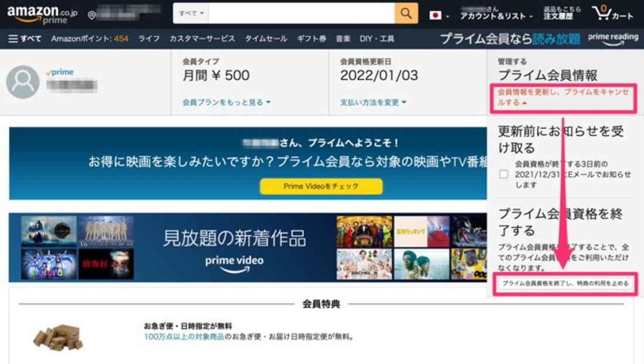
Task: Open the 100万点以上の対象商品 link
Action: point(184,337)
